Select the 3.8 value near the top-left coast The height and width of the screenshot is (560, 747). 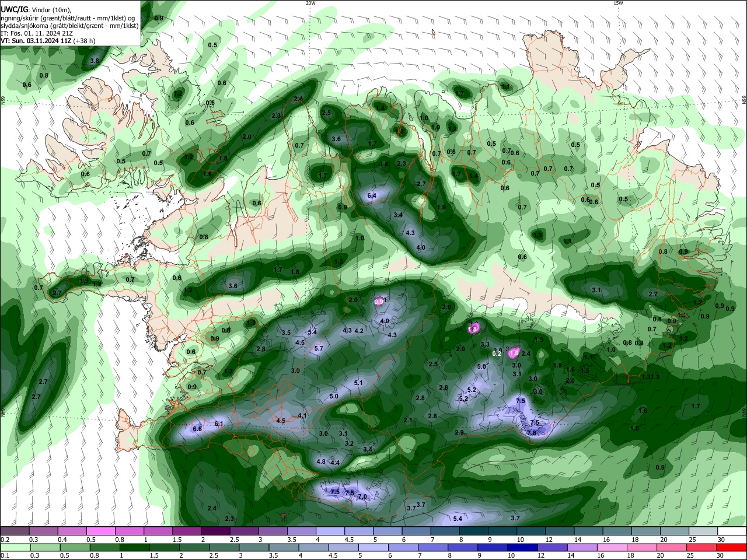coord(95,61)
